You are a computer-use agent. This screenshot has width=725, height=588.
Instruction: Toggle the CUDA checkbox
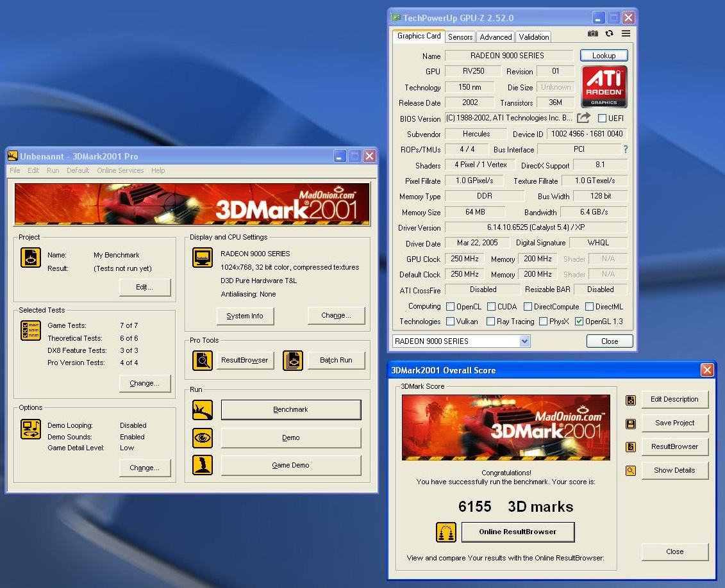coord(492,306)
